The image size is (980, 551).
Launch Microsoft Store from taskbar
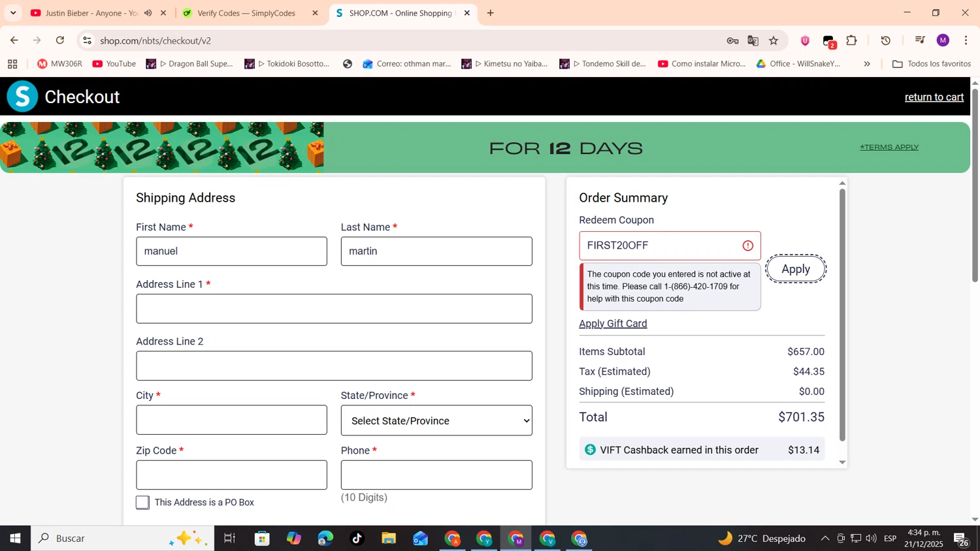[x=263, y=539]
